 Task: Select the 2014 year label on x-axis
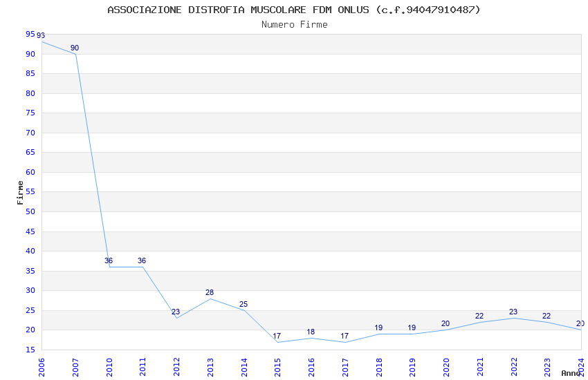(x=244, y=367)
